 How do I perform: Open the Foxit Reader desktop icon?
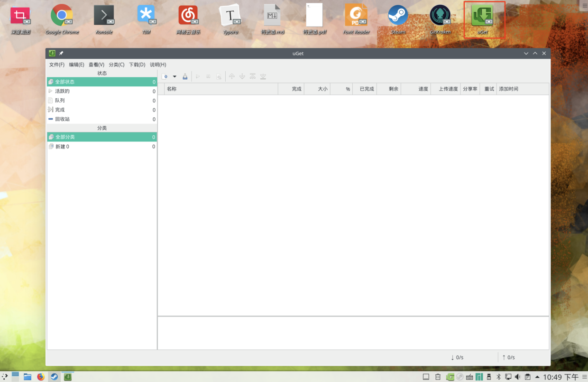(x=356, y=20)
